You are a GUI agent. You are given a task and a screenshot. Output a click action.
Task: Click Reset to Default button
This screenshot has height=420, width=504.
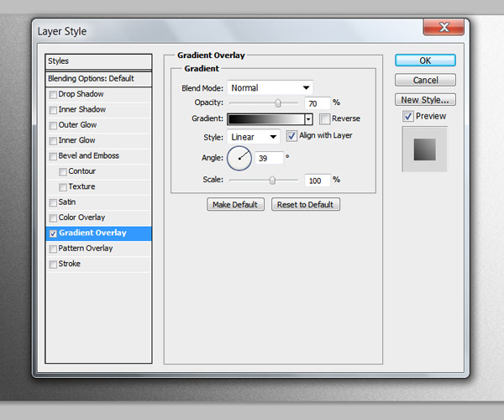pyautogui.click(x=306, y=204)
